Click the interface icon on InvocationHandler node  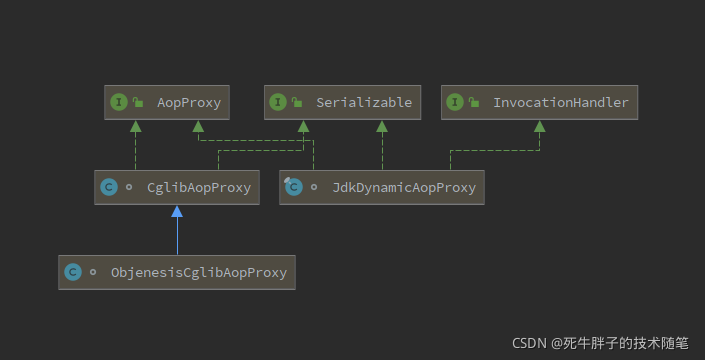click(x=455, y=102)
